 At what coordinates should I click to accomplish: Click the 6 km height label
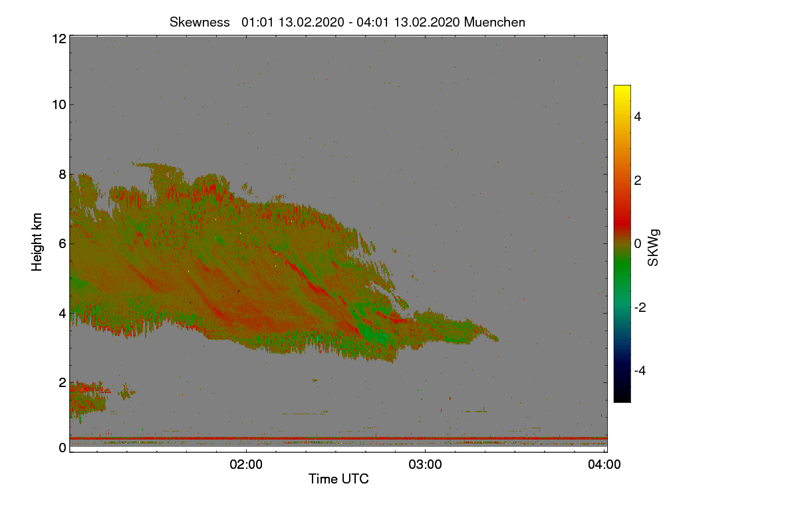[x=62, y=243]
